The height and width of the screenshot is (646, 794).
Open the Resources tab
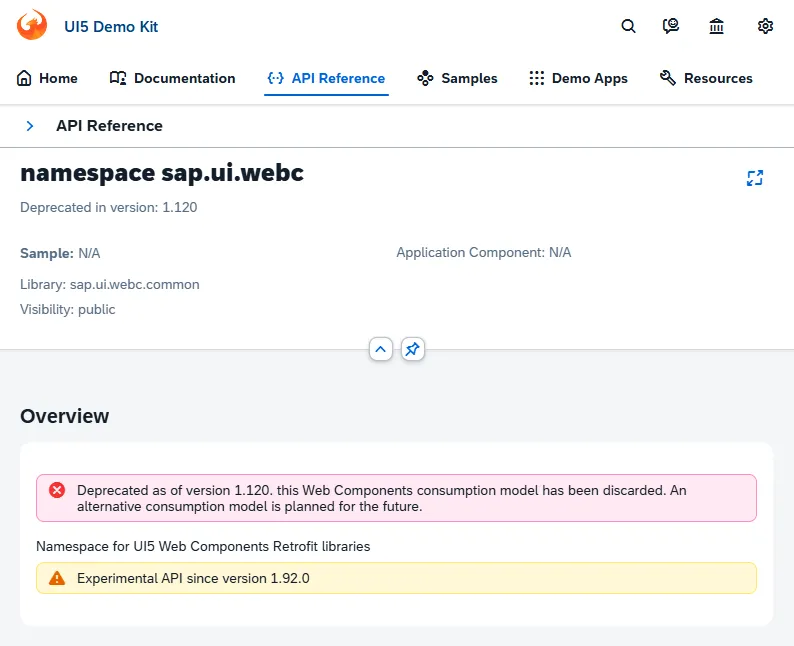tap(706, 78)
